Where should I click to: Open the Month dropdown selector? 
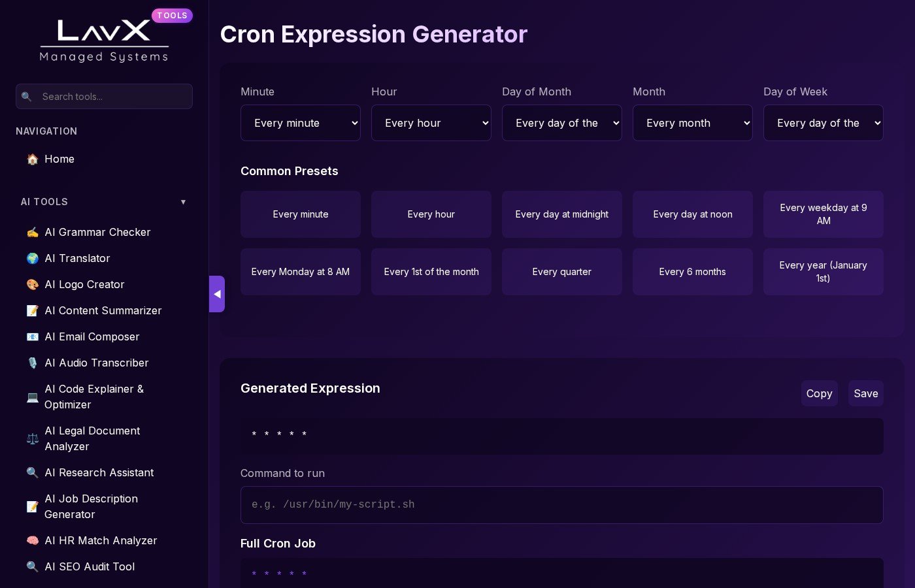click(692, 123)
